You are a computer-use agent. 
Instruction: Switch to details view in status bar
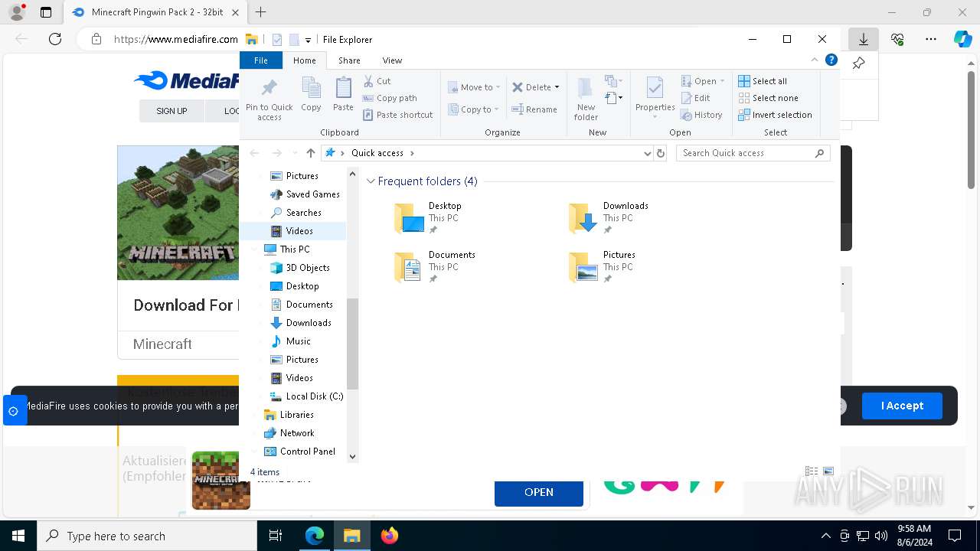812,471
